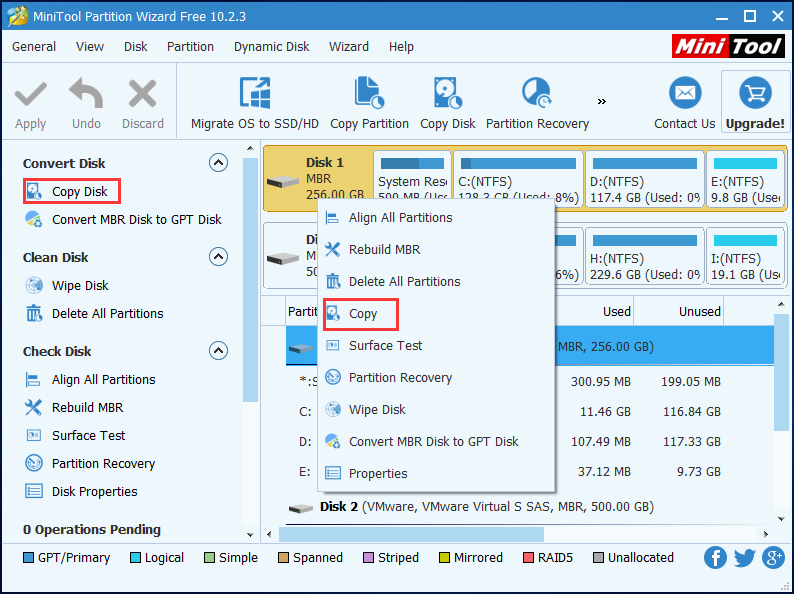Screen dimensions: 794x594
Task: Choose Wipe Disk in context menu
Action: point(436,409)
